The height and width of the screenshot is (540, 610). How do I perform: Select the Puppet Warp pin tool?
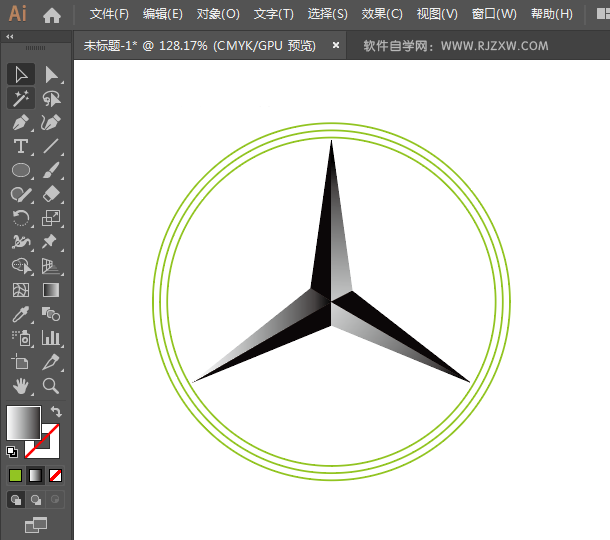(x=51, y=242)
